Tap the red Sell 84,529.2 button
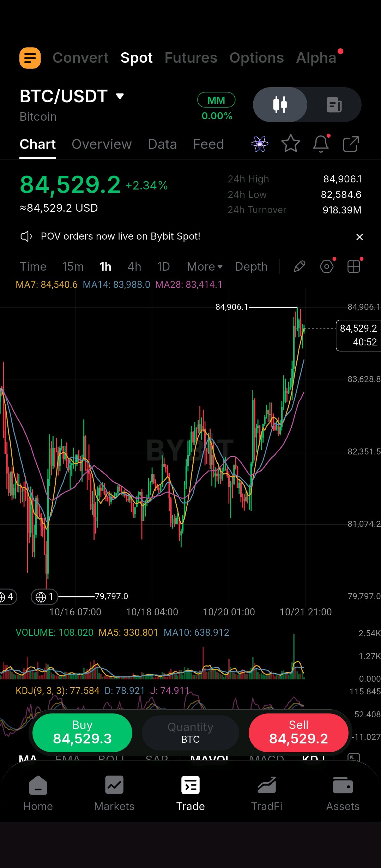This screenshot has height=868, width=381. click(298, 733)
